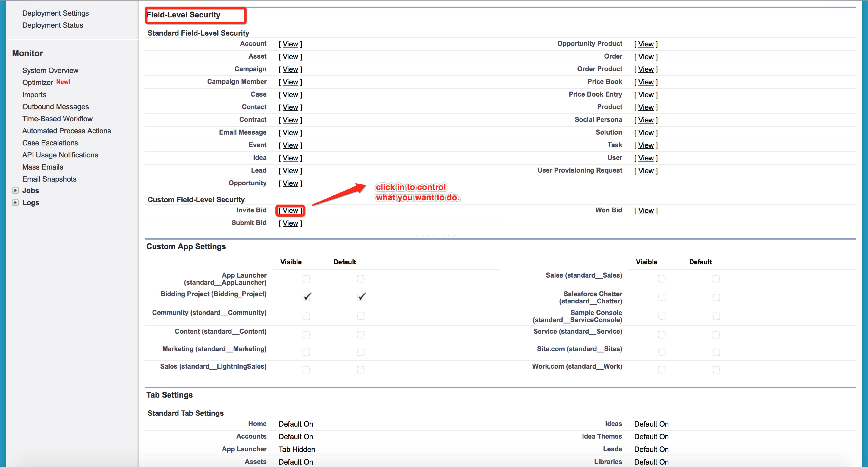View Order Product field security

646,69
